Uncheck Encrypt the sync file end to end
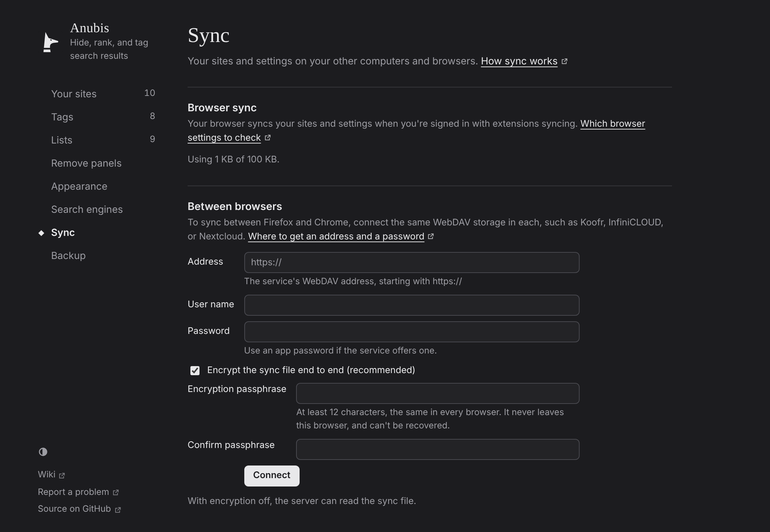The width and height of the screenshot is (770, 532). pos(195,370)
